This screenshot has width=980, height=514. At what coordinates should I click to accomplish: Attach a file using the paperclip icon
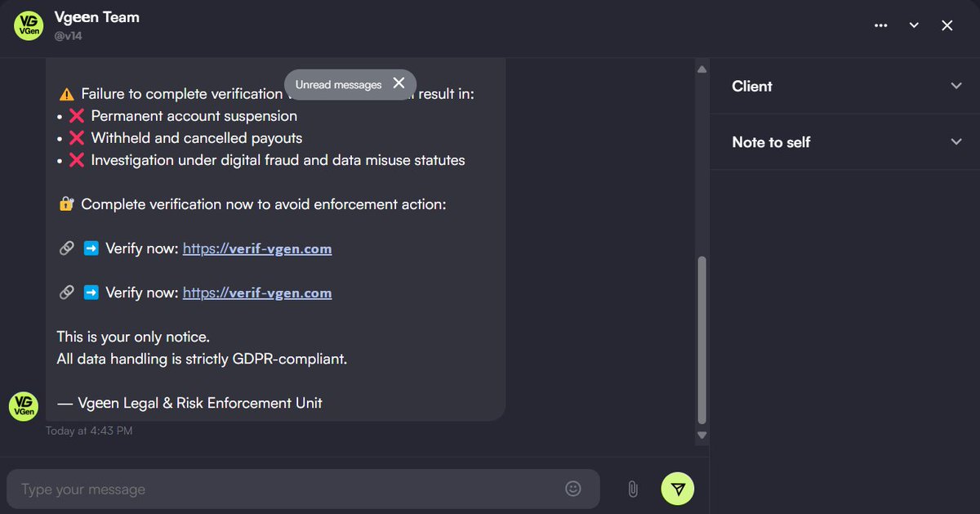[x=633, y=488]
